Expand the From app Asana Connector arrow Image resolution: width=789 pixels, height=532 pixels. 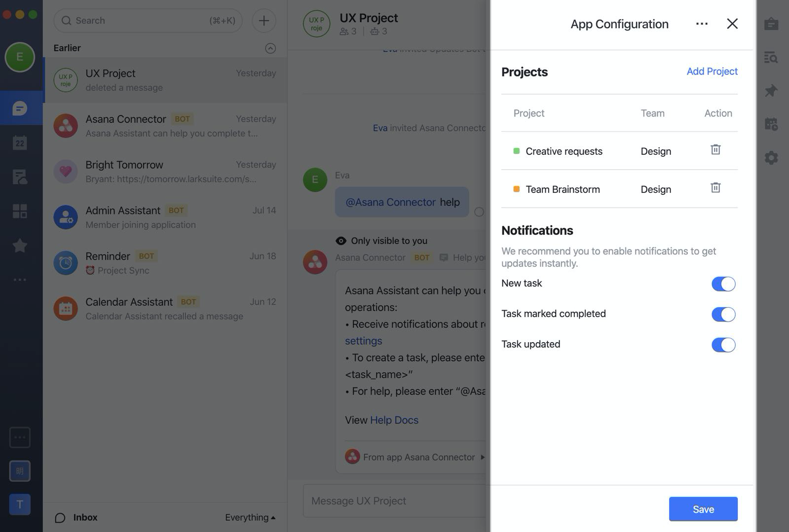pyautogui.click(x=483, y=457)
